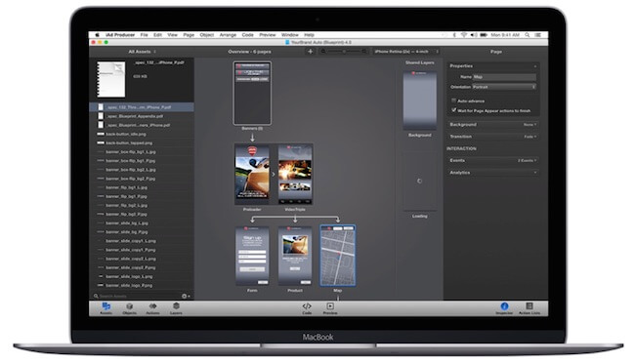The width and height of the screenshot is (635, 364).
Task: Add a page with plus button
Action: [x=311, y=52]
